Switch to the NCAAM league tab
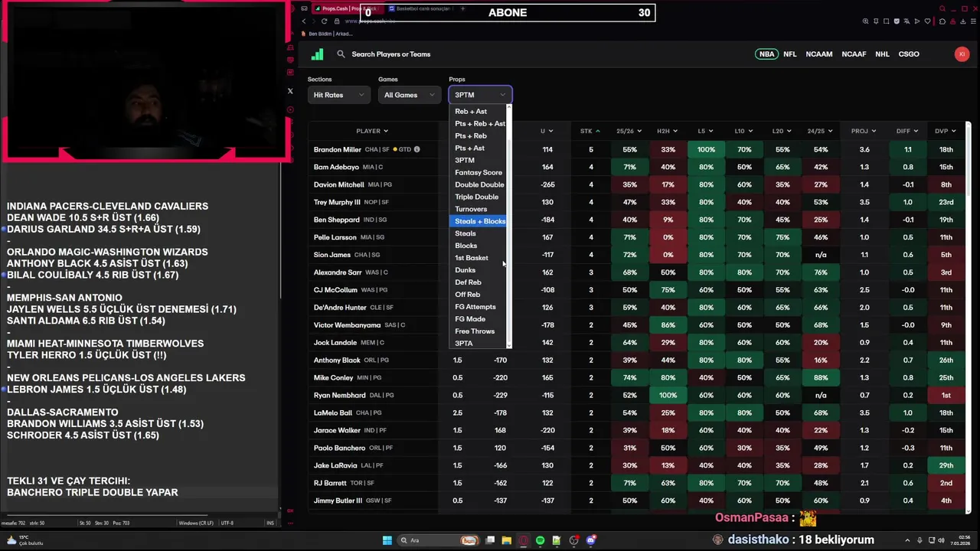This screenshot has height=551, width=980. (x=818, y=54)
